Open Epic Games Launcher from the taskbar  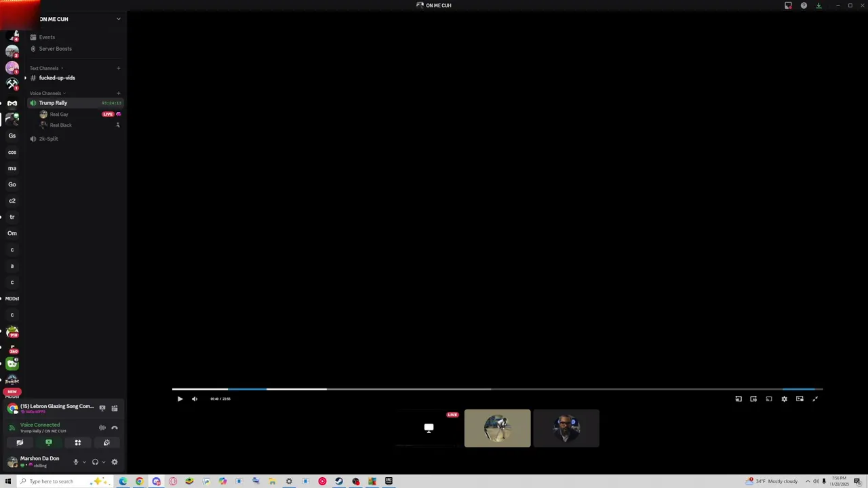click(389, 481)
